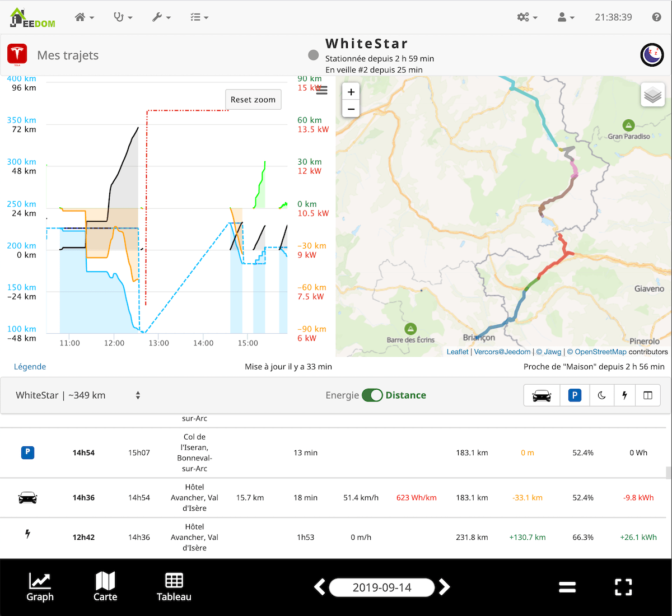Switch the Energie/Distance toggle
Screen dimensions: 672x616
[372, 395]
